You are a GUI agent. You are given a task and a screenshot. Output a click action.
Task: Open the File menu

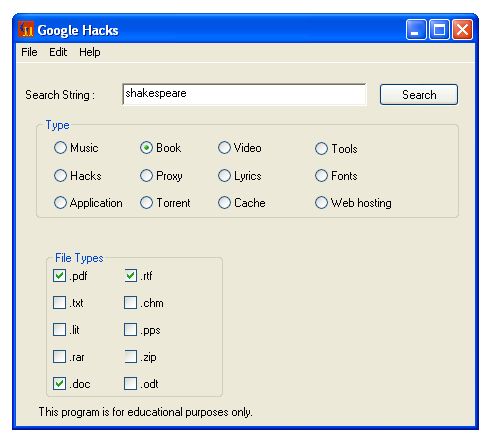(29, 52)
